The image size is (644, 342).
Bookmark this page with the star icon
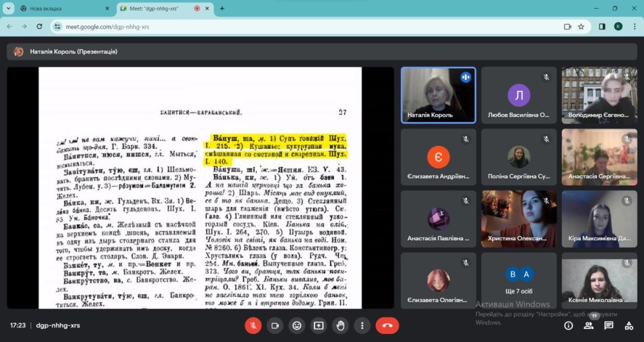pyautogui.click(x=581, y=27)
